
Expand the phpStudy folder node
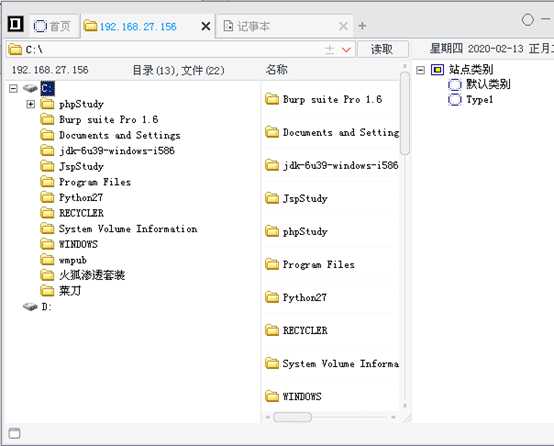point(31,104)
